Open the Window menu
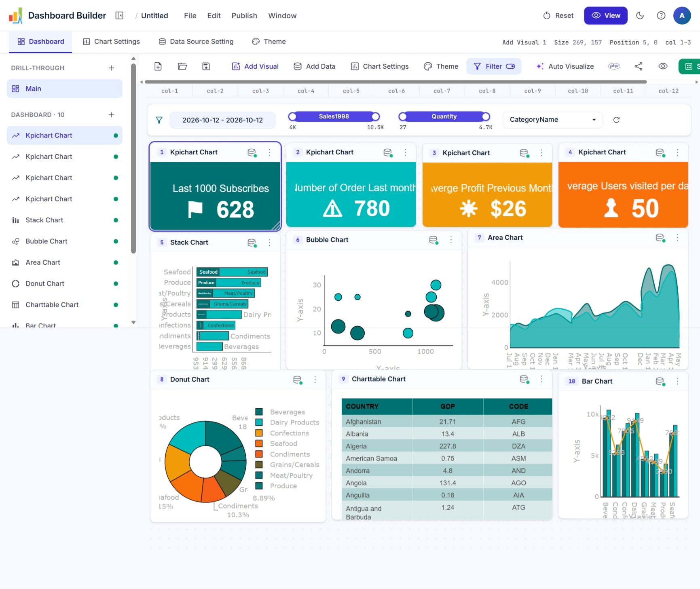 pyautogui.click(x=282, y=15)
